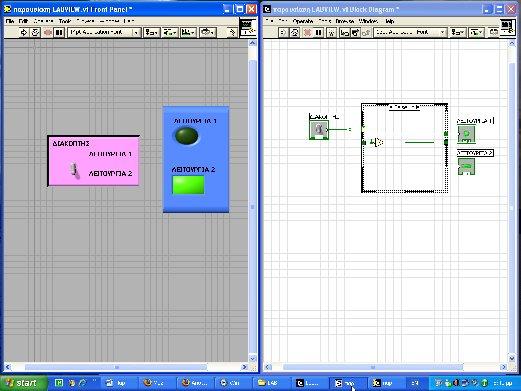Open Distribute Objects menu in Front Panel
521x391 pixels.
pyautogui.click(x=170, y=32)
